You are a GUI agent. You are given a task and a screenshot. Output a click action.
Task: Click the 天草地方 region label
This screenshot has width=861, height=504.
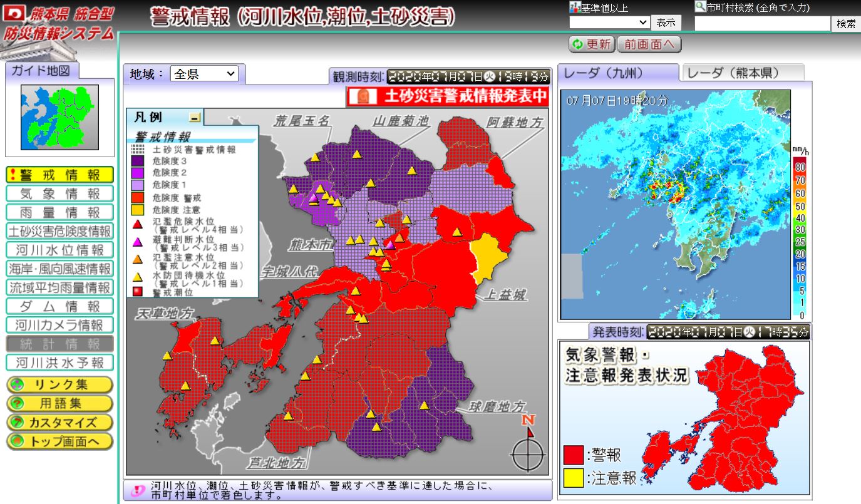coord(165,314)
